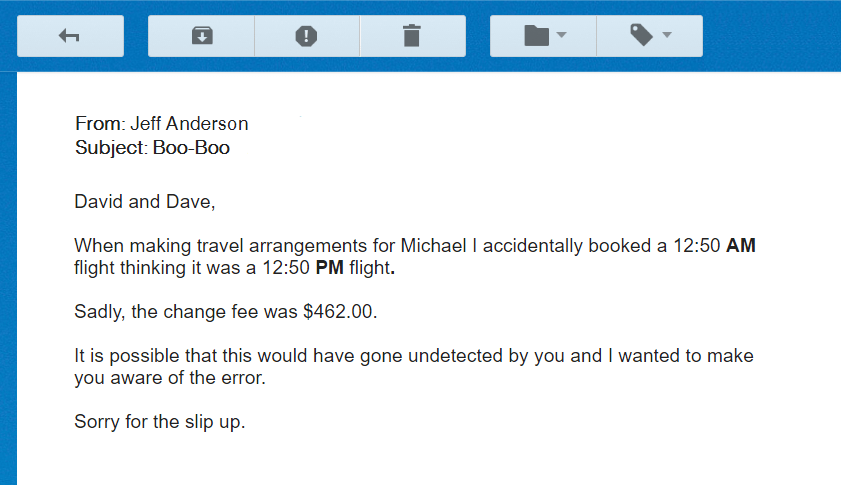Click the bold "Subject" label

[x=109, y=148]
